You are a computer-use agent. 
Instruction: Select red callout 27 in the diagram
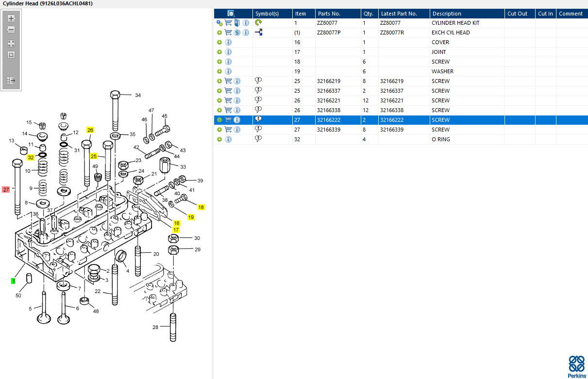tap(6, 190)
